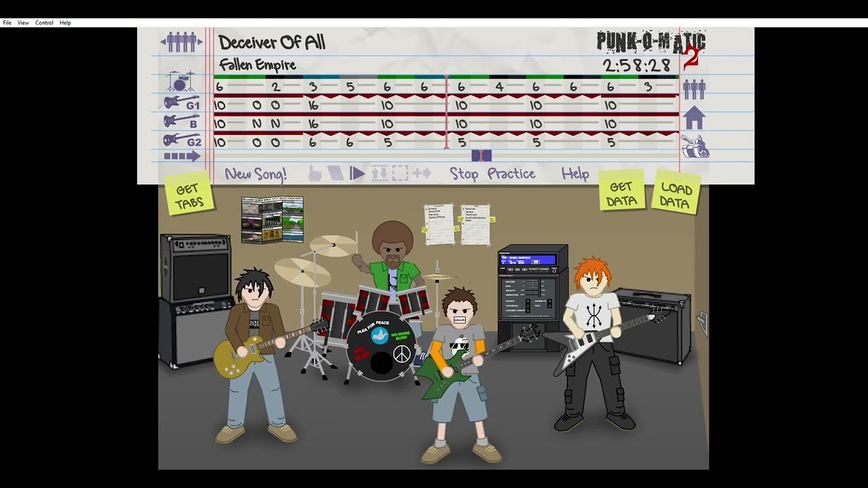Click the band name Fallen Empire
Screen dimensions: 868x488
[x=257, y=65]
